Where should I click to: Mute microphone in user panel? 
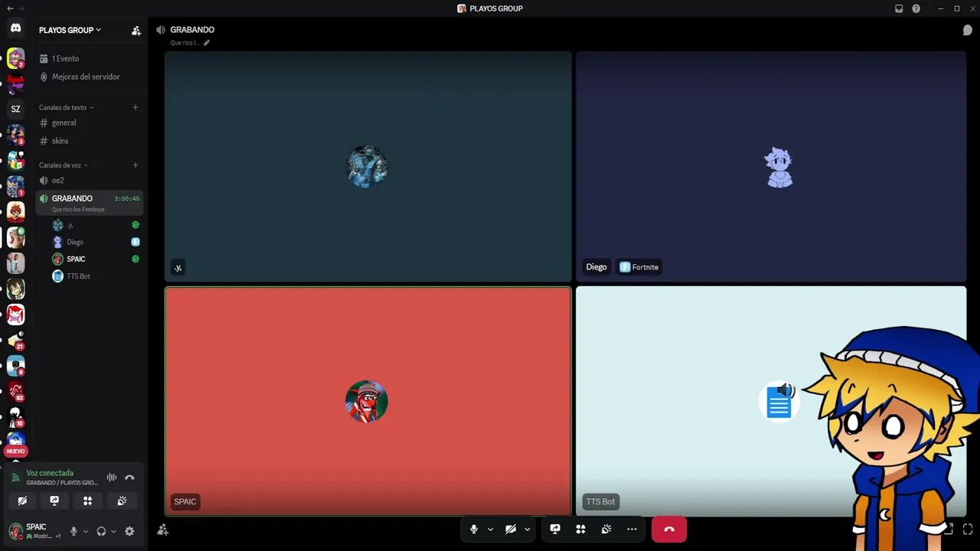point(74,531)
